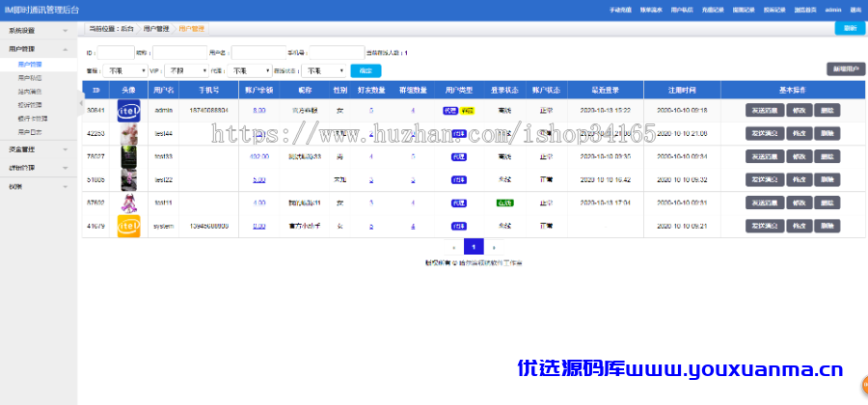Collapse the sidebar with the left-arrow handle
The height and width of the screenshot is (405, 868).
point(81,103)
